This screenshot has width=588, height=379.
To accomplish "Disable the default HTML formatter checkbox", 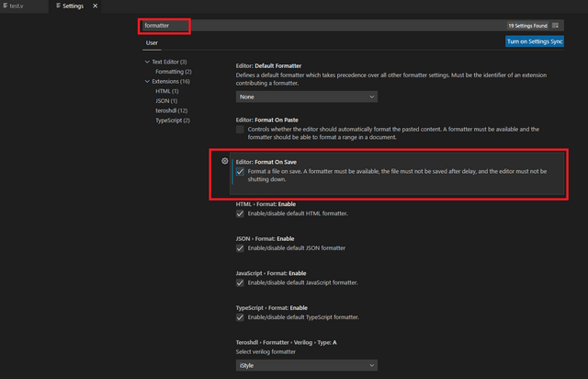I will 240,213.
